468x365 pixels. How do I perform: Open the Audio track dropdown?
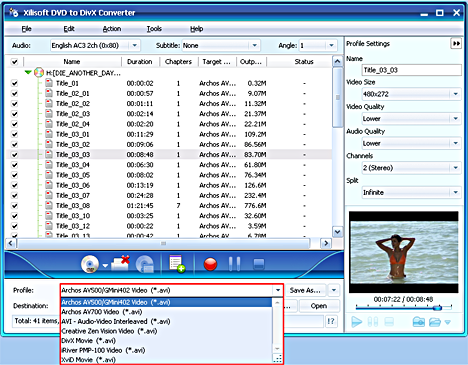(x=135, y=45)
